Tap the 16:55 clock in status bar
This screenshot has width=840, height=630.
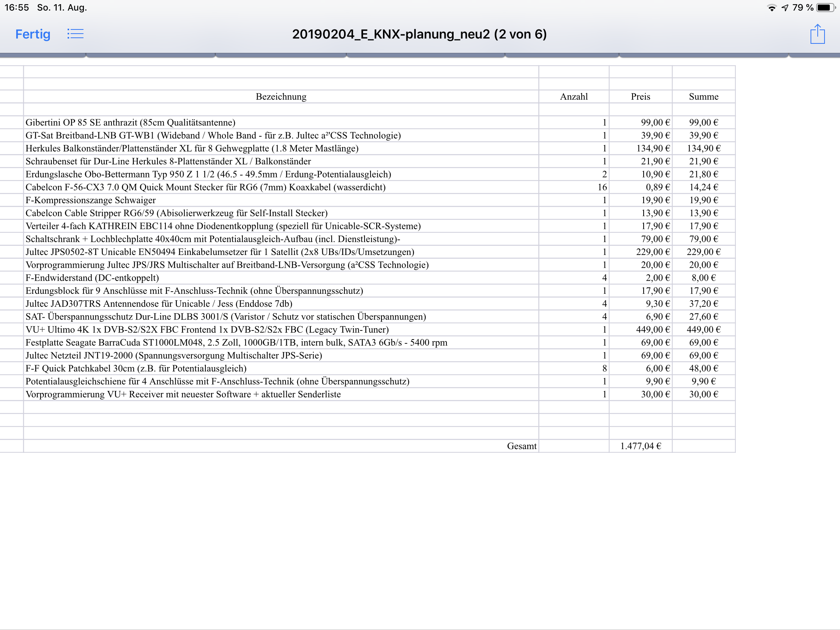point(17,8)
